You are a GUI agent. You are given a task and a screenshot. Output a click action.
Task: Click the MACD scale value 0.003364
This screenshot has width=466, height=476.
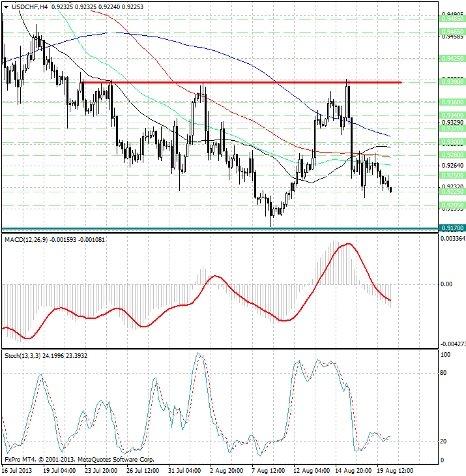[453, 239]
